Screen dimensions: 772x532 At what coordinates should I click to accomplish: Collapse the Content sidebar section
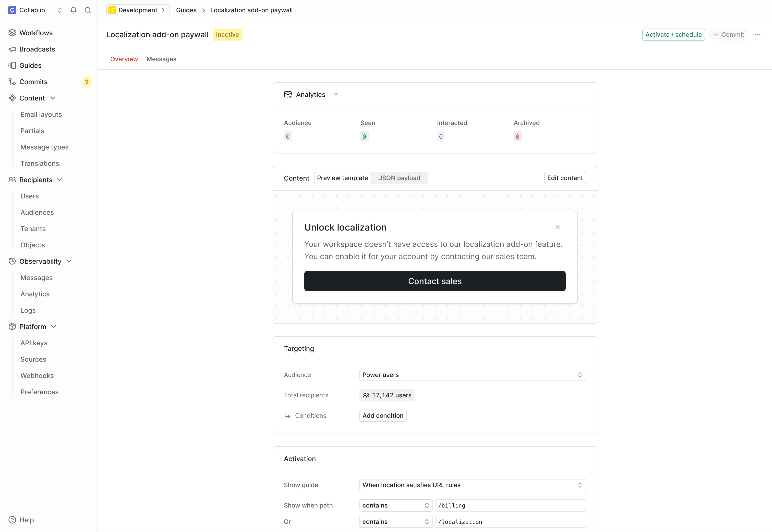tap(53, 98)
